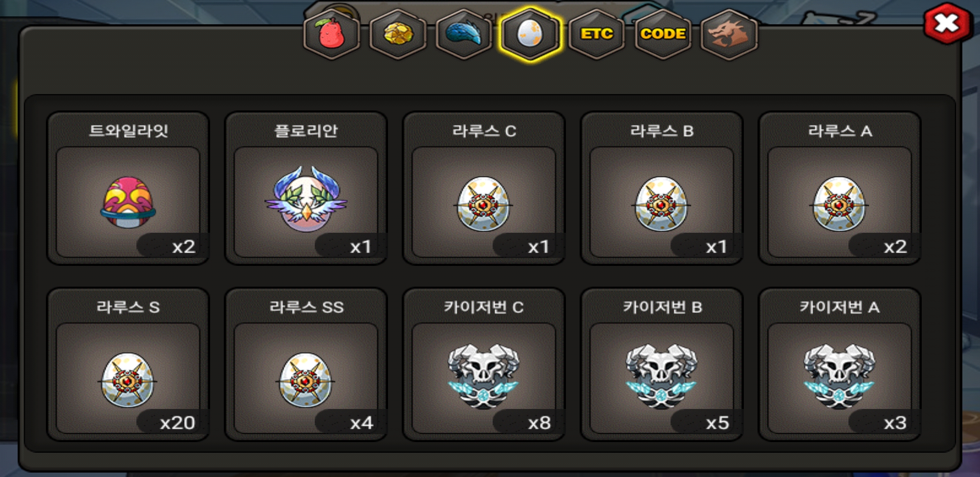Screen dimensions: 980x477
Task: Switch to the dragon head tab
Action: (729, 34)
